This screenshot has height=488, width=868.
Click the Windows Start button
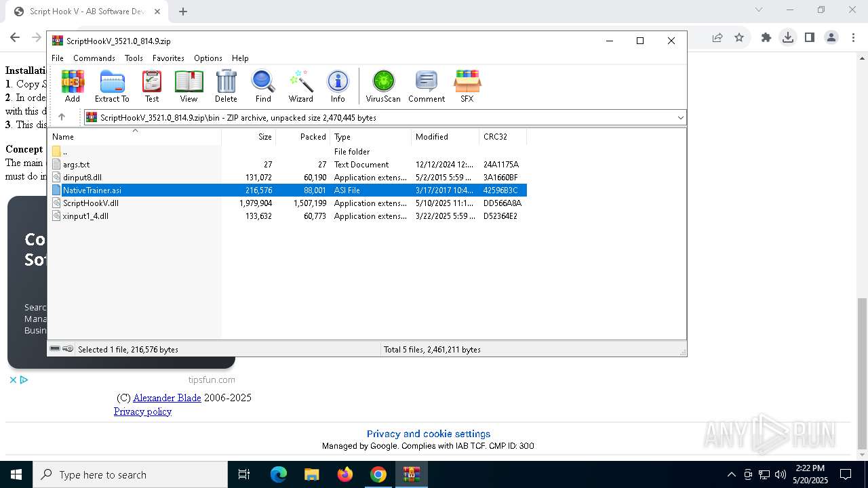point(16,474)
